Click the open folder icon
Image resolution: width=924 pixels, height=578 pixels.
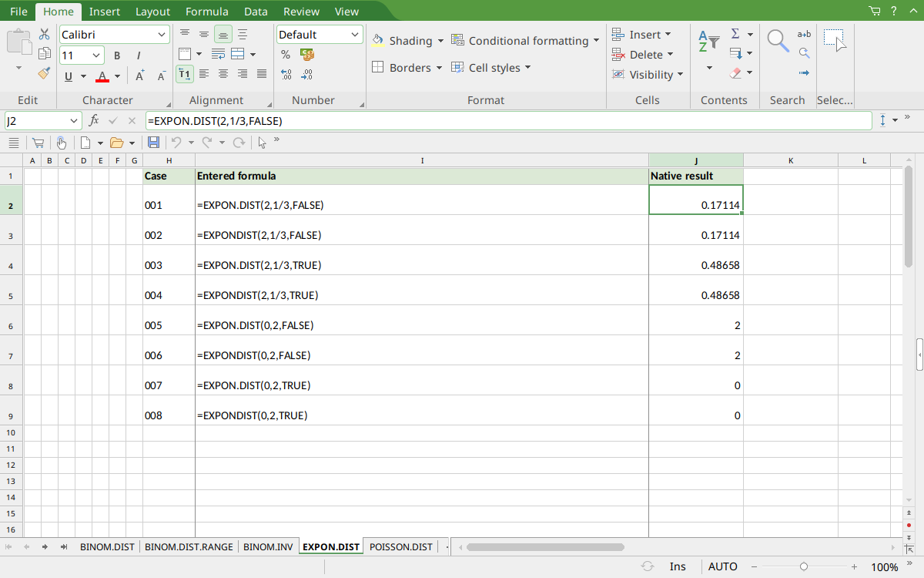pyautogui.click(x=117, y=143)
